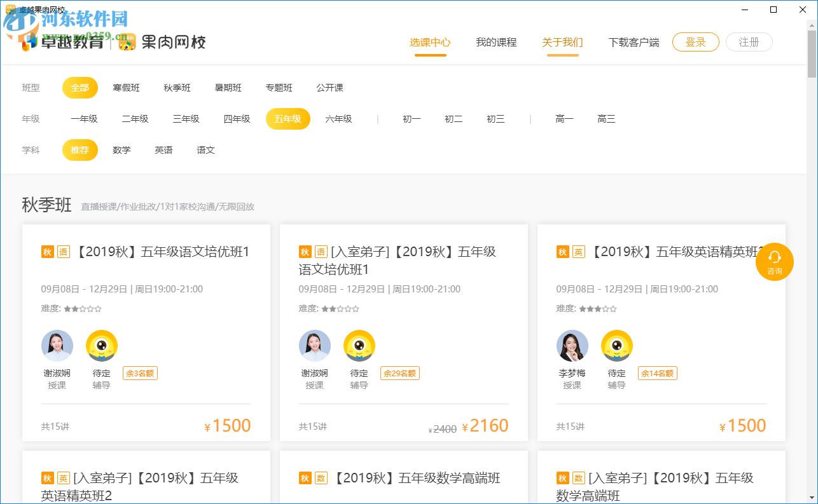
Task: Switch to the 关于我们 tab
Action: 562,43
